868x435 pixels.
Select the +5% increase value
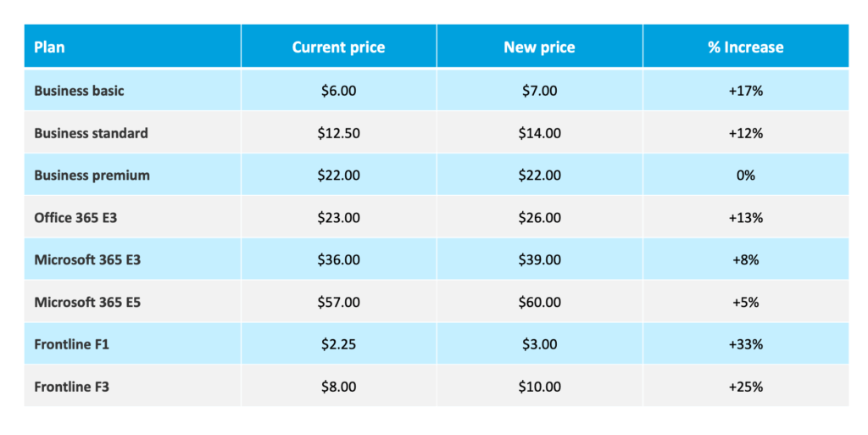(745, 302)
